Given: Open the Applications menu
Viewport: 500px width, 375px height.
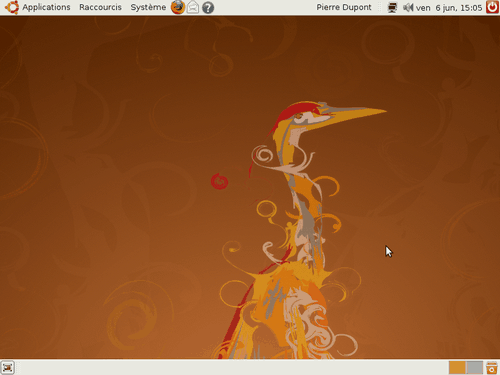Looking at the screenshot, I should point(46,7).
